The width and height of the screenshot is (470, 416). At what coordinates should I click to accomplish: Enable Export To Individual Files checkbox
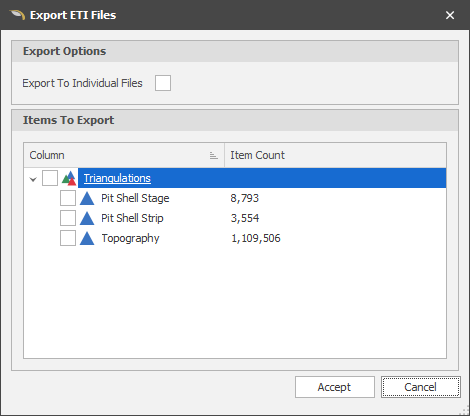tap(163, 83)
